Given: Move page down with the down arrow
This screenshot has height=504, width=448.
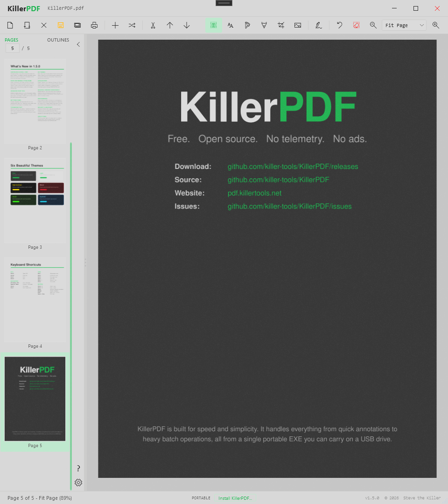Looking at the screenshot, I should [x=186, y=25].
